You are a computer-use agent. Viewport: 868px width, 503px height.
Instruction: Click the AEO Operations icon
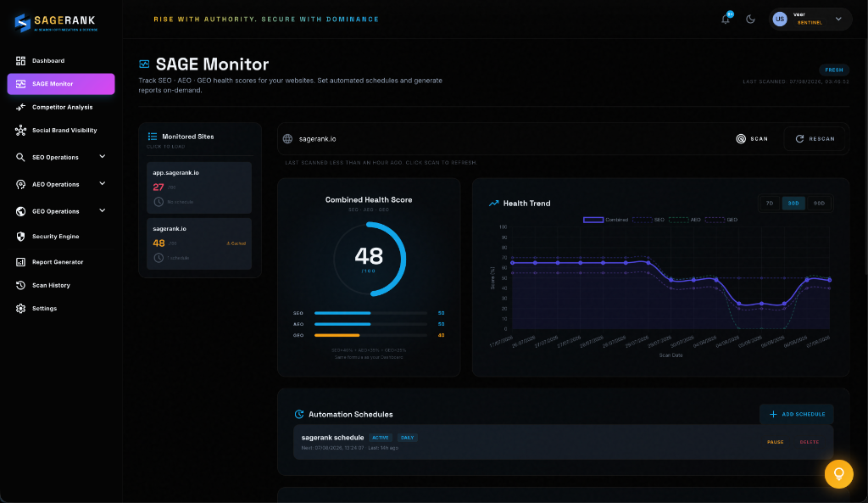tap(20, 184)
